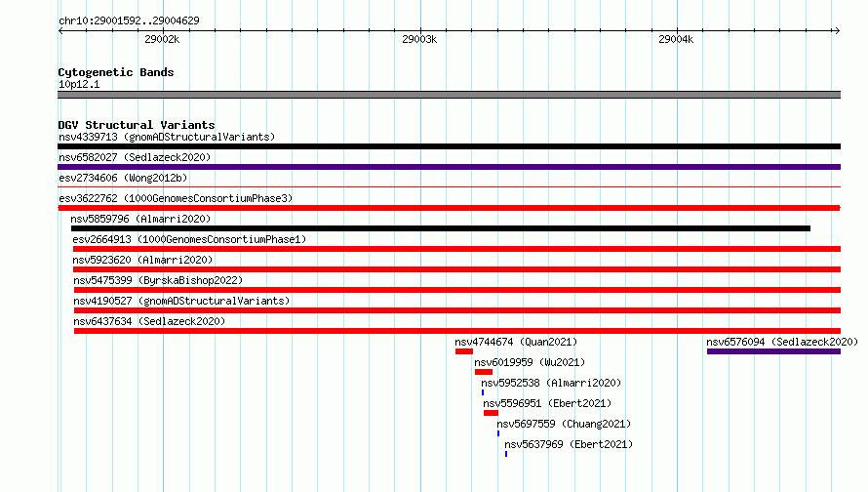This screenshot has width=868, height=492.
Task: Click the short red nsv4744674 bar
Action: click(464, 351)
